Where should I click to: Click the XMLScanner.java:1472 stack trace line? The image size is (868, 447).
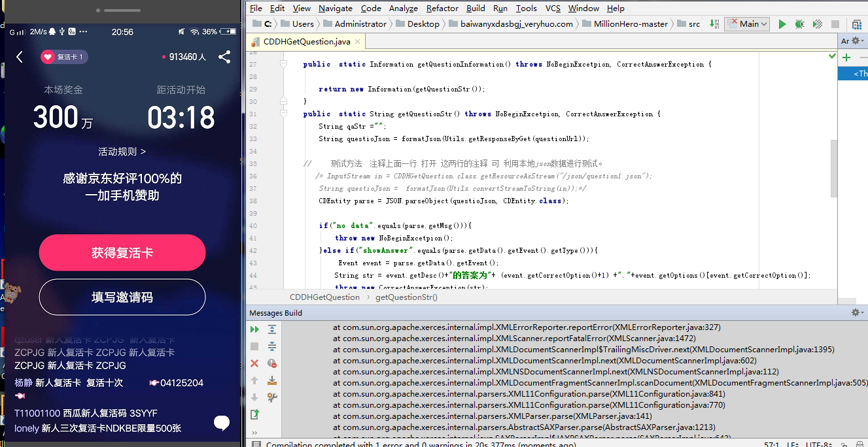(514, 339)
